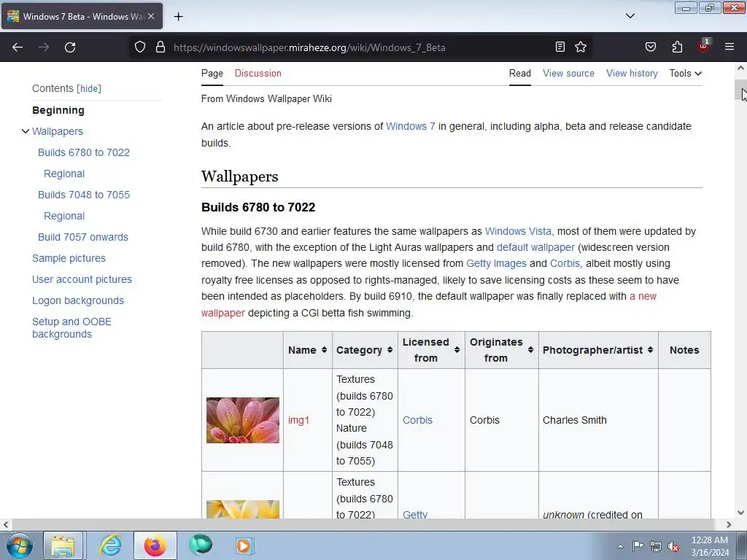Open Setup and OOBE backgrounds in contents
This screenshot has width=747, height=560.
tap(71, 327)
